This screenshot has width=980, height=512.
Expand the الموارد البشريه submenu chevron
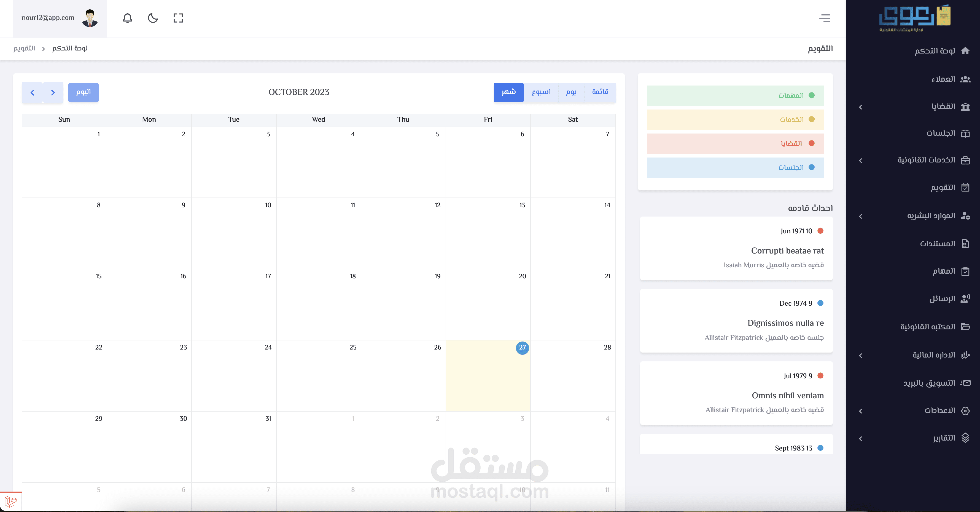point(861,216)
